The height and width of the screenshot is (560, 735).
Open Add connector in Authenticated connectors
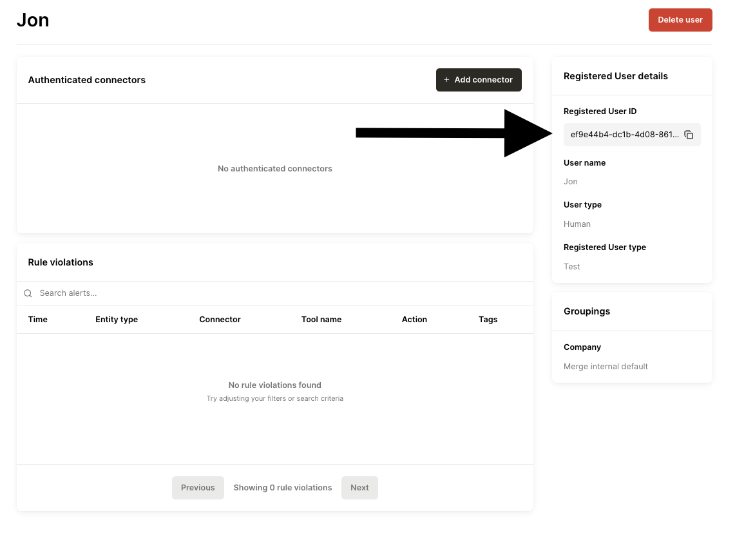point(479,79)
